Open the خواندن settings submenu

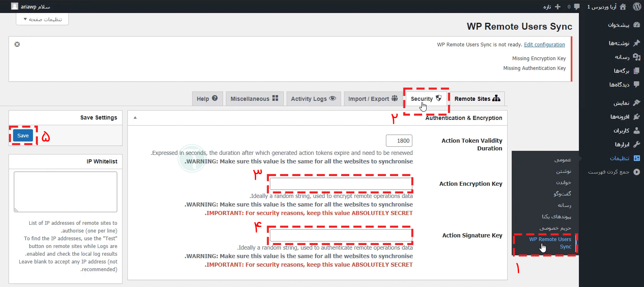tap(563, 183)
